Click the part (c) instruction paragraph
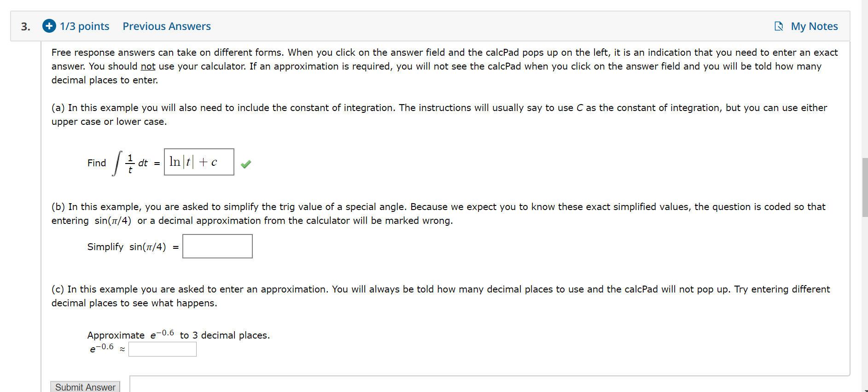 click(x=441, y=296)
